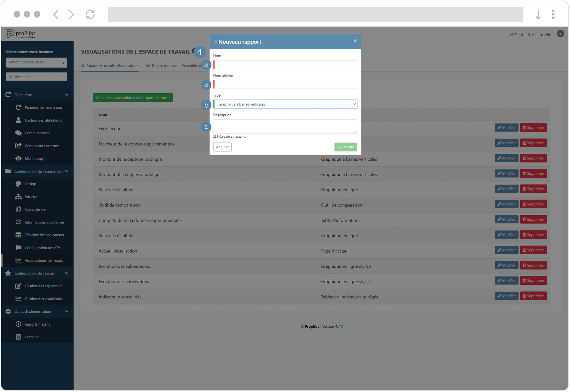Open the Monitoring section in the sidebar
The height and width of the screenshot is (392, 570).
point(34,158)
